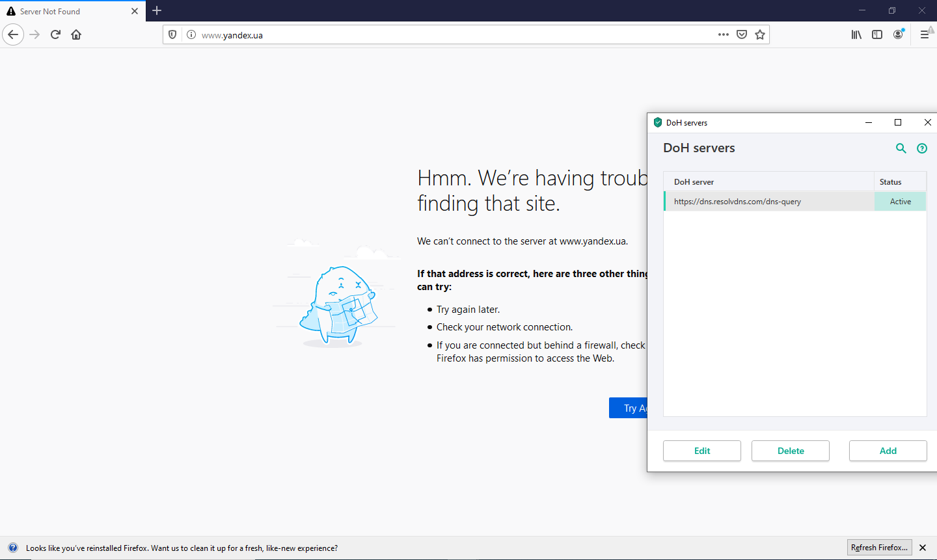Click the Active status cell
Screen dimensions: 937x560
point(901,202)
